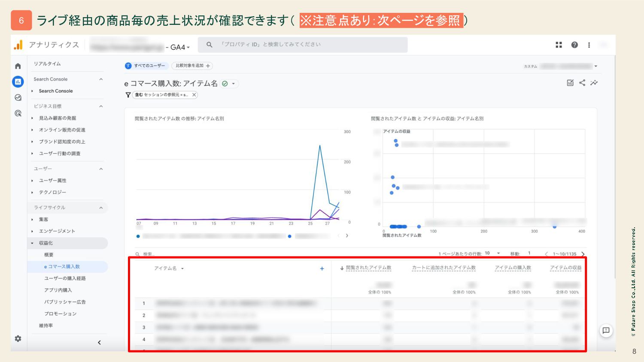
Task: Collapse the 収益化 menu item
Action: point(32,243)
